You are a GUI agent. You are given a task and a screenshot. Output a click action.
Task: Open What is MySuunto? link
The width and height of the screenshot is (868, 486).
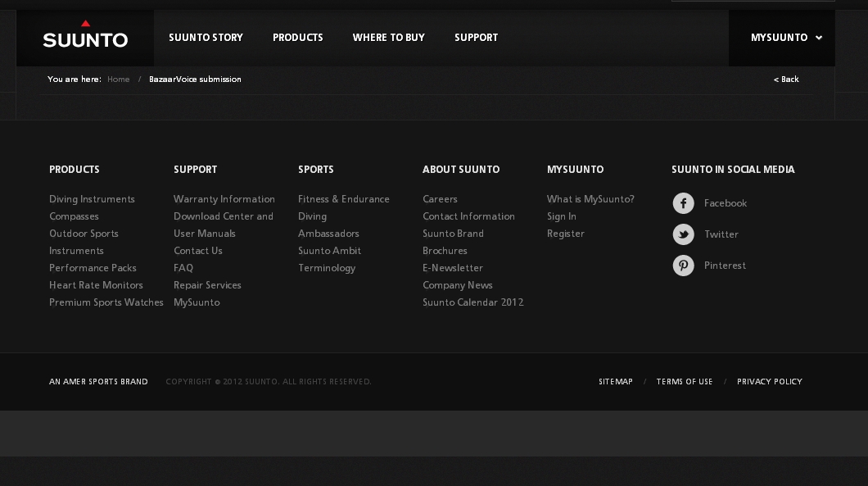click(x=590, y=199)
